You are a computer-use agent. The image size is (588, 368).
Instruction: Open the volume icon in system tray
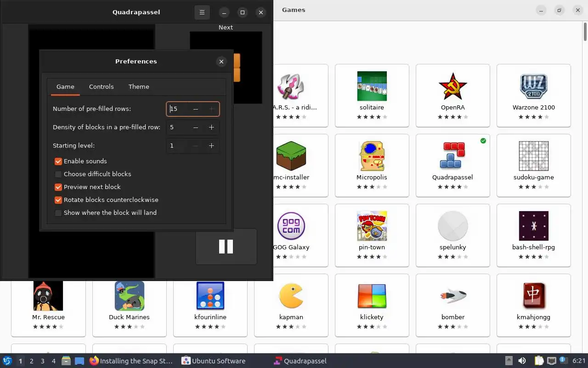pyautogui.click(x=522, y=361)
